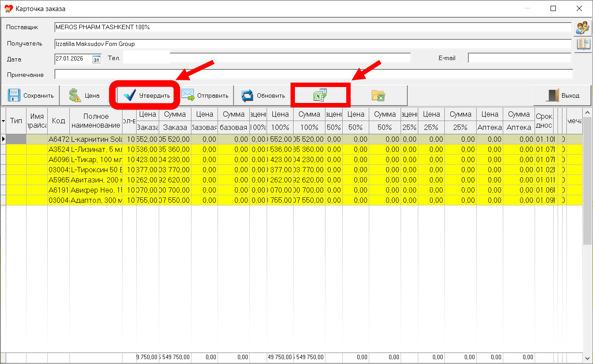This screenshot has width=593, height=364.
Task: Export the table to Excel
Action: (320, 95)
